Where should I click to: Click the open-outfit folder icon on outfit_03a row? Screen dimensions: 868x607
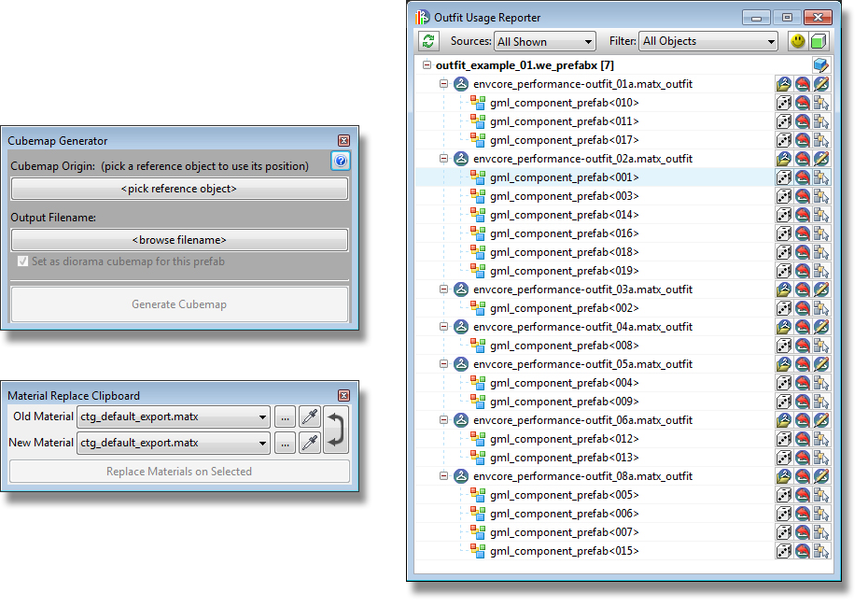(783, 289)
